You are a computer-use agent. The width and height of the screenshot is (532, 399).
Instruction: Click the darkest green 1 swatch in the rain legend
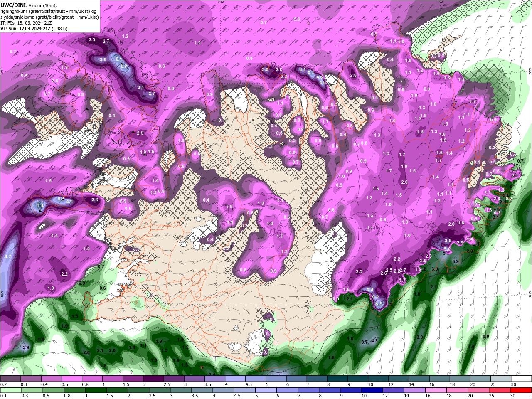pyautogui.click(x=96, y=390)
